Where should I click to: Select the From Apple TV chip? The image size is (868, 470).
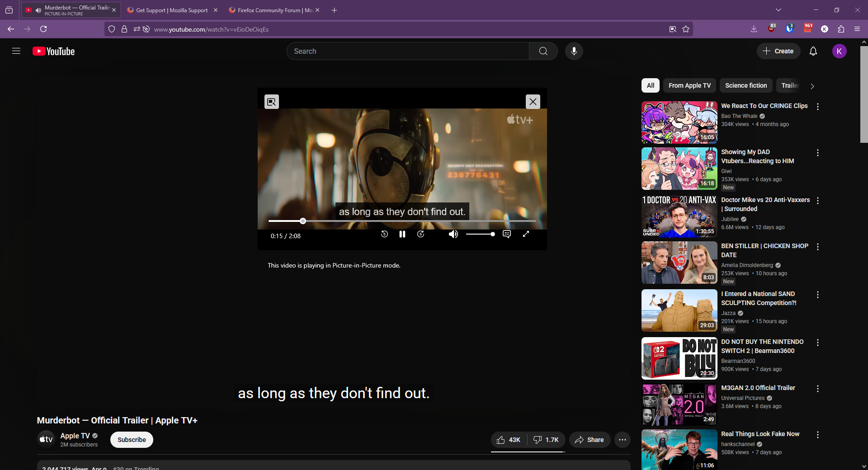coord(689,85)
